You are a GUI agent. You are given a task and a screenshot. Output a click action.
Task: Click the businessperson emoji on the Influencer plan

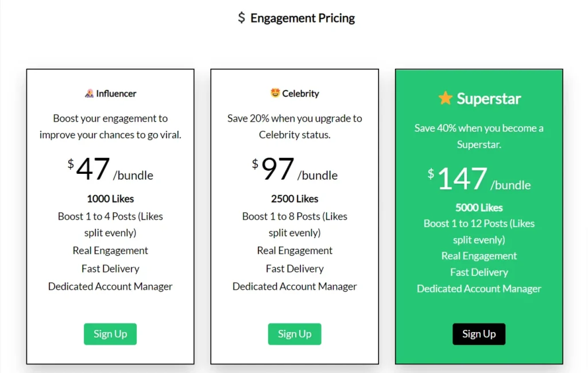pos(89,93)
